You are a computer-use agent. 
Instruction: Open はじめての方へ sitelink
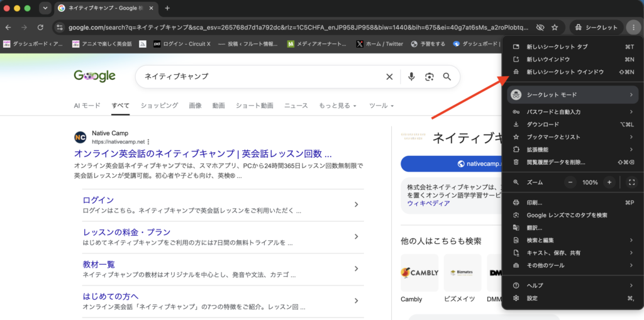(x=111, y=296)
